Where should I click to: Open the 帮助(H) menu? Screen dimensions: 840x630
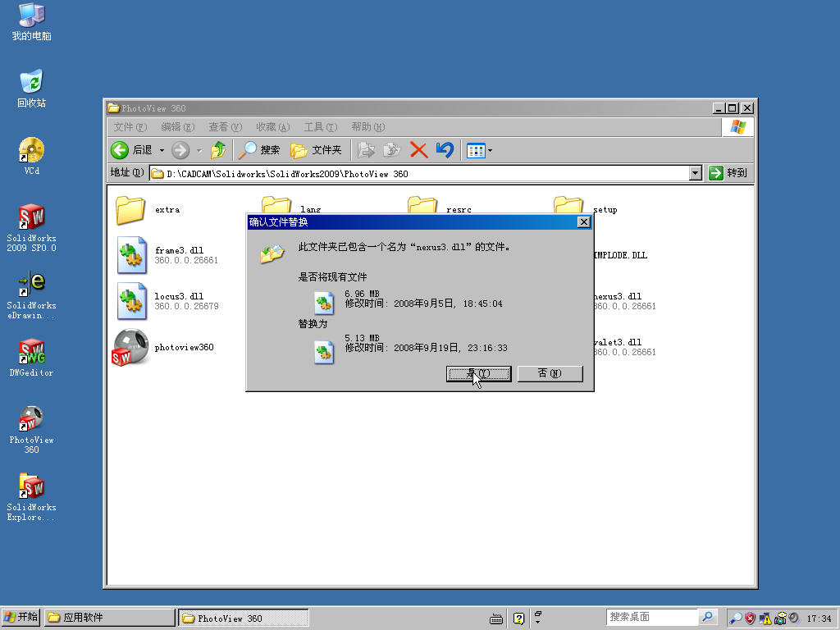click(368, 127)
